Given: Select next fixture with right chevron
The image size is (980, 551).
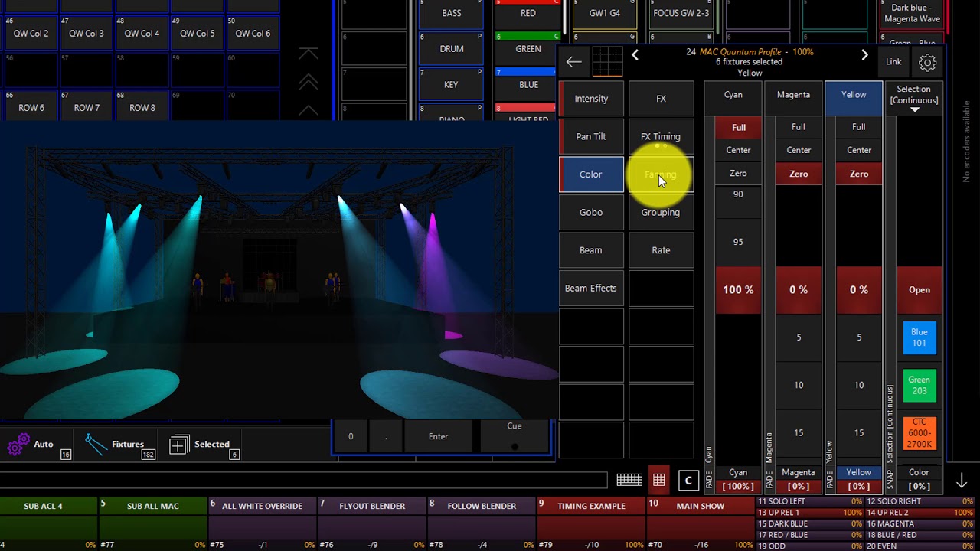Looking at the screenshot, I should 864,55.
